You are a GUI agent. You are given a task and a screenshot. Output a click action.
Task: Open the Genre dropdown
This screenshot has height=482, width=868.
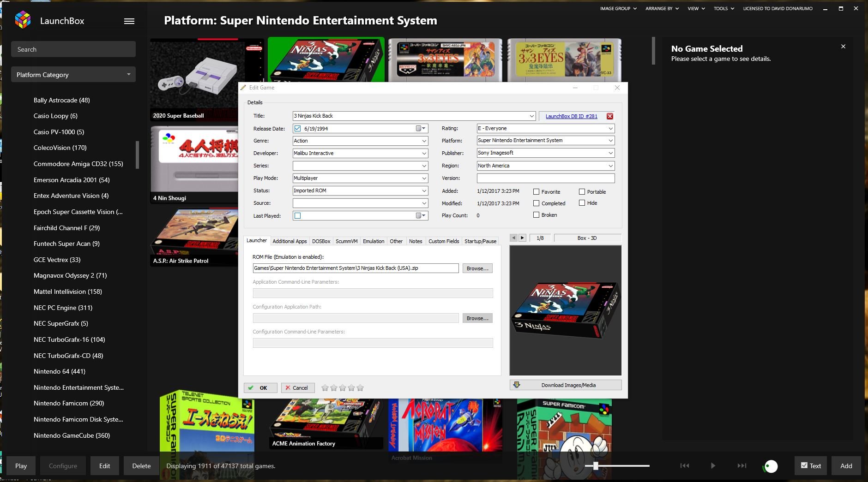point(424,141)
